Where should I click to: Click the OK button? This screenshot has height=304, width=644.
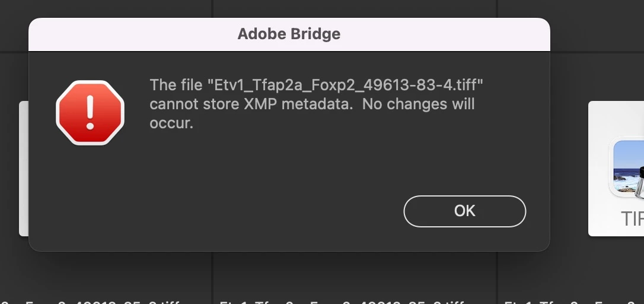pyautogui.click(x=464, y=211)
